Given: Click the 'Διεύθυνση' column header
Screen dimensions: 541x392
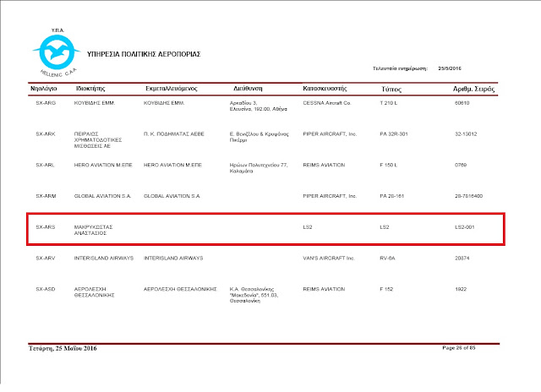Looking at the screenshot, I should click(x=248, y=89).
